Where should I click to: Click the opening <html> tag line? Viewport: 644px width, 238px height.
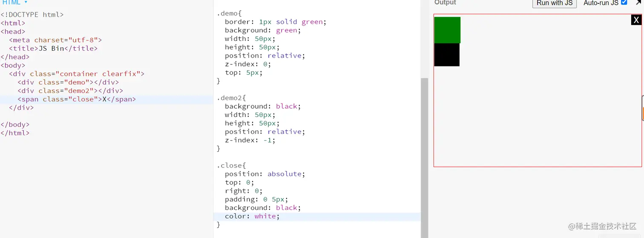13,23
